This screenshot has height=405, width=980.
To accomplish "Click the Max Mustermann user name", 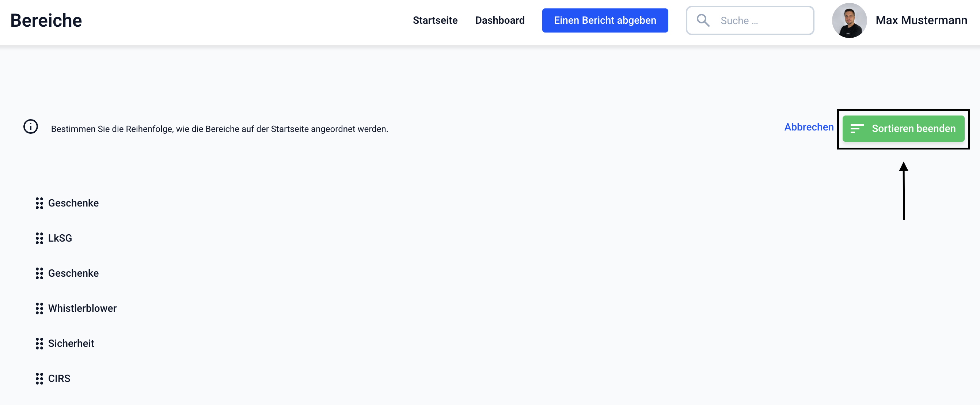I will (x=921, y=20).
